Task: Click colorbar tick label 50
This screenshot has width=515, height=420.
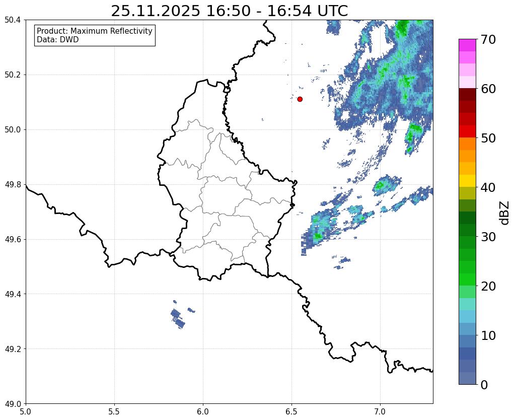Action: click(x=488, y=138)
